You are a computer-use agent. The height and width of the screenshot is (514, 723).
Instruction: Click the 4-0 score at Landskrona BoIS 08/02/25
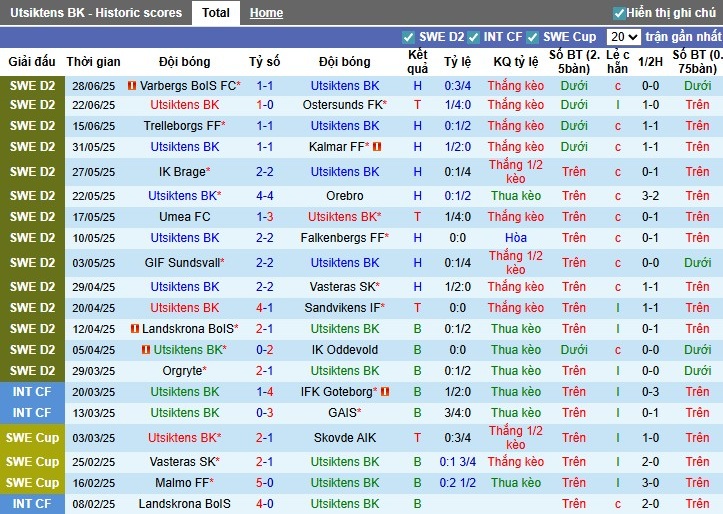(x=265, y=504)
